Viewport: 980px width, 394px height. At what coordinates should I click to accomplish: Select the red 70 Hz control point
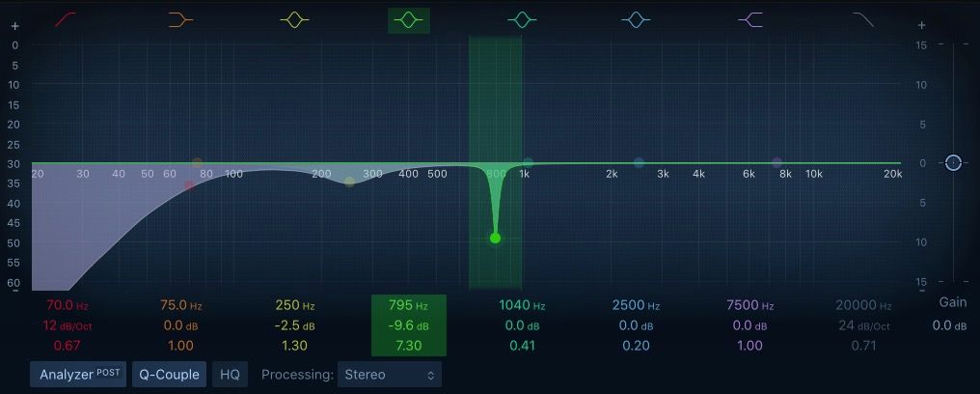(x=189, y=185)
